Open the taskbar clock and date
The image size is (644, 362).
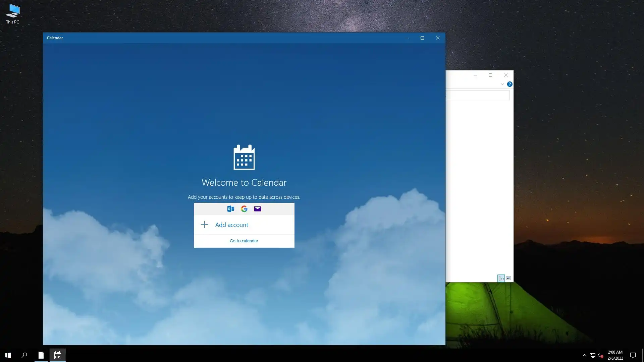615,355
